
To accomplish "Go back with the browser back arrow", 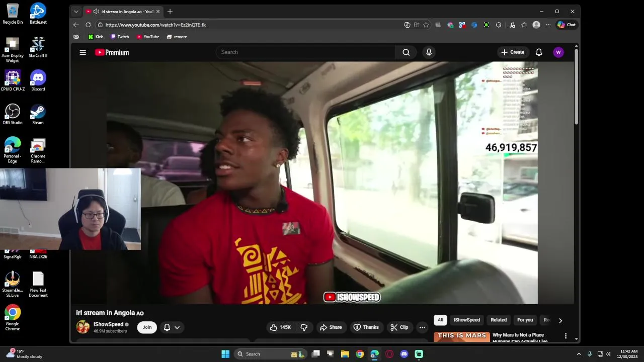I will [76, 25].
